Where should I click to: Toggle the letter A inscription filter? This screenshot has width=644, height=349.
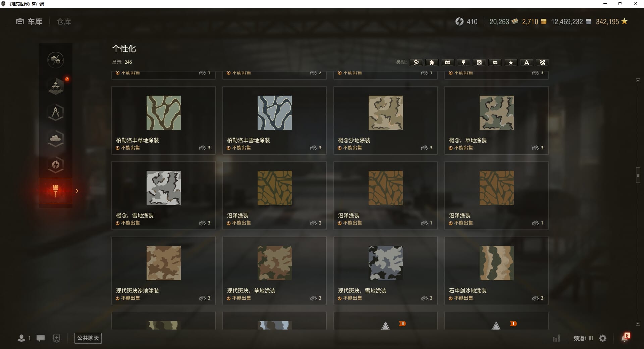(x=526, y=62)
